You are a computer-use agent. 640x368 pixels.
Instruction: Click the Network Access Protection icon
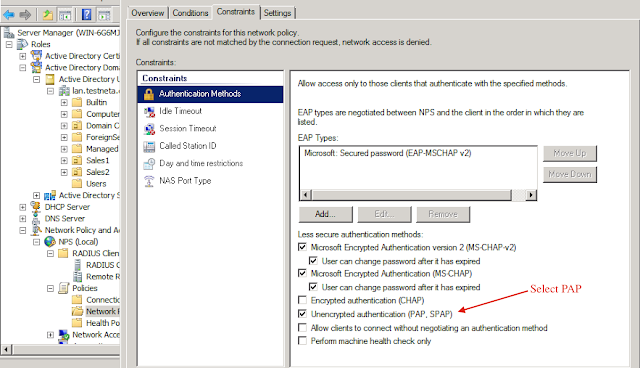(64, 335)
